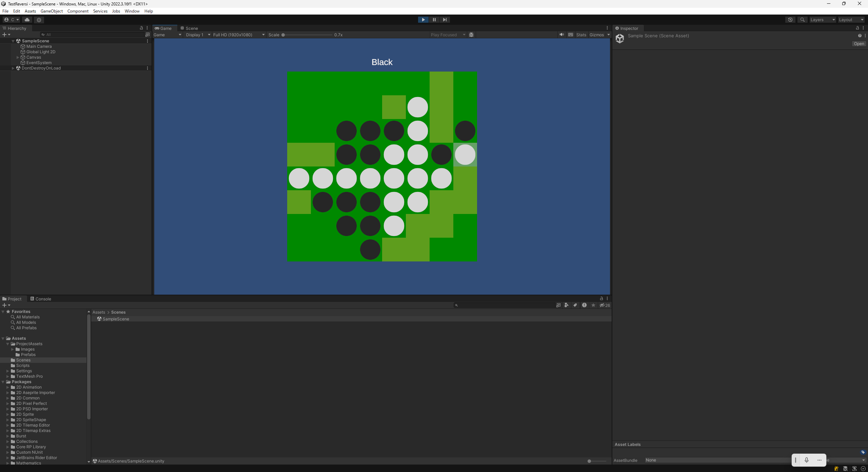Open the cloud services icon
The width and height of the screenshot is (868, 472).
point(27,20)
